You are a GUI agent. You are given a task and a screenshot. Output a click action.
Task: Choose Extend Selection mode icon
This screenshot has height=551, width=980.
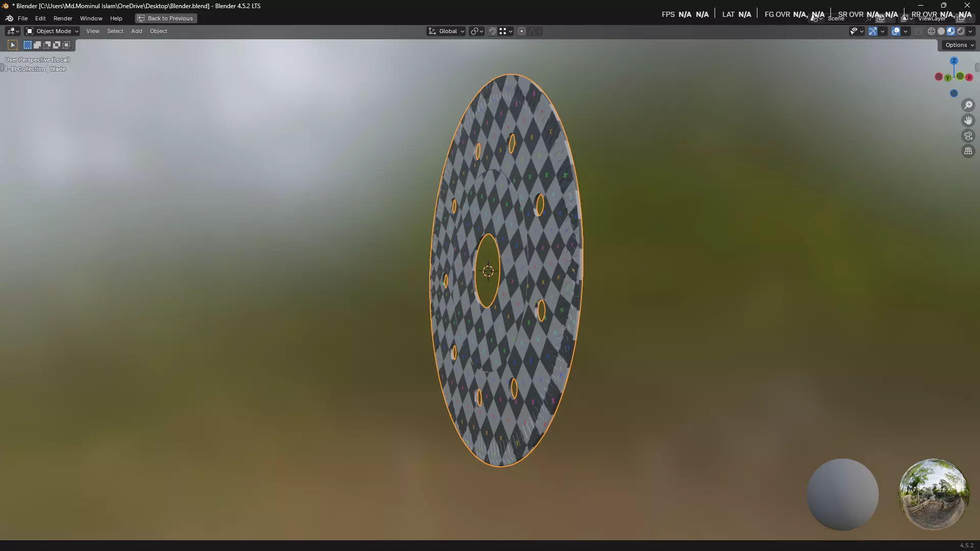point(37,45)
